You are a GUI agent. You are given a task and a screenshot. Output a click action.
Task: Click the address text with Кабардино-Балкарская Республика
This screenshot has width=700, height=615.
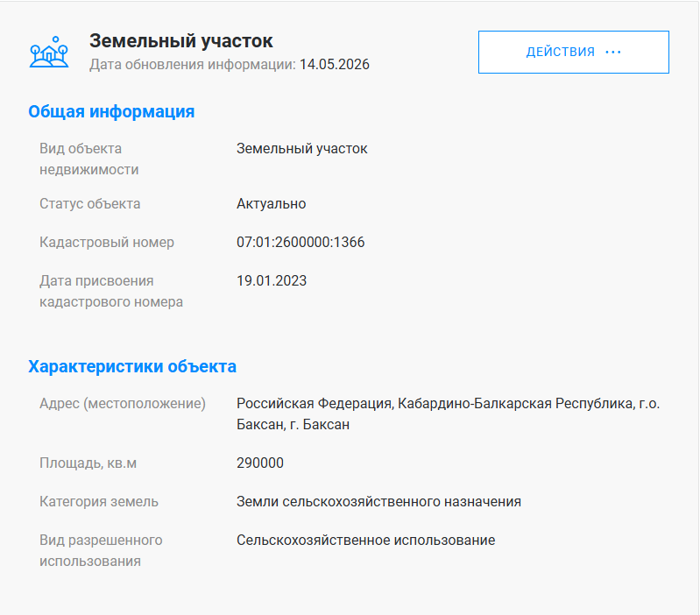coord(448,414)
